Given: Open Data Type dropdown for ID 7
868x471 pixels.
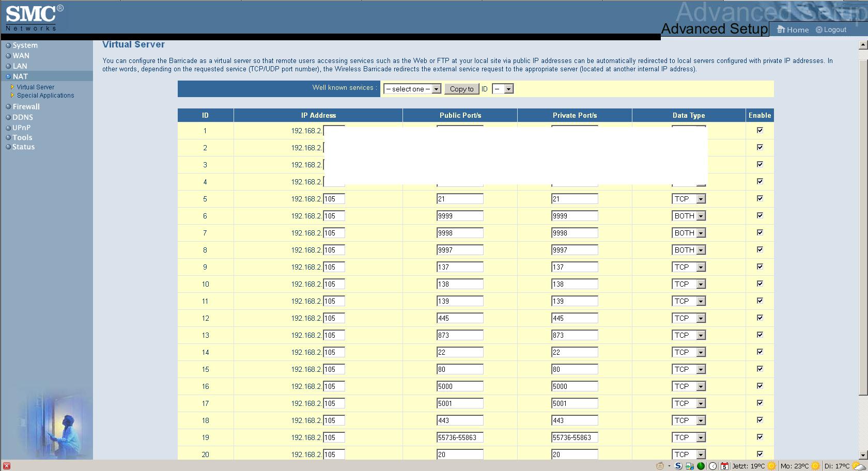Looking at the screenshot, I should coord(689,233).
